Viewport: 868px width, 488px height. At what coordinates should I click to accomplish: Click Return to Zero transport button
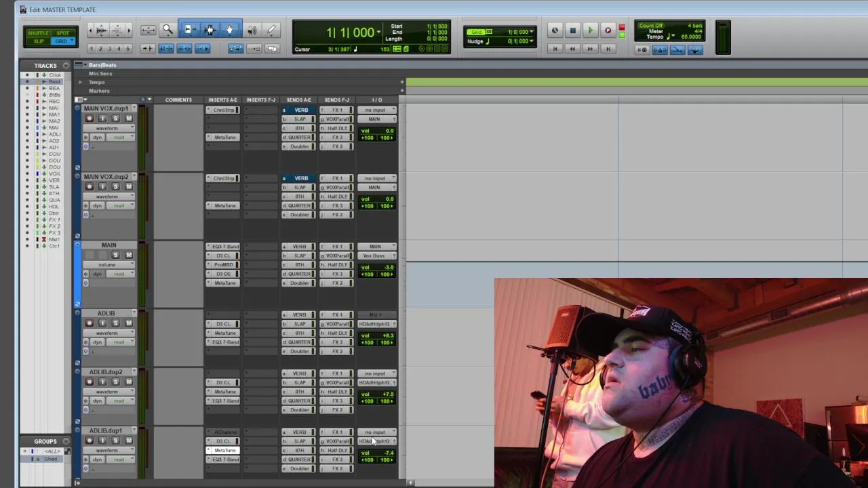[555, 49]
